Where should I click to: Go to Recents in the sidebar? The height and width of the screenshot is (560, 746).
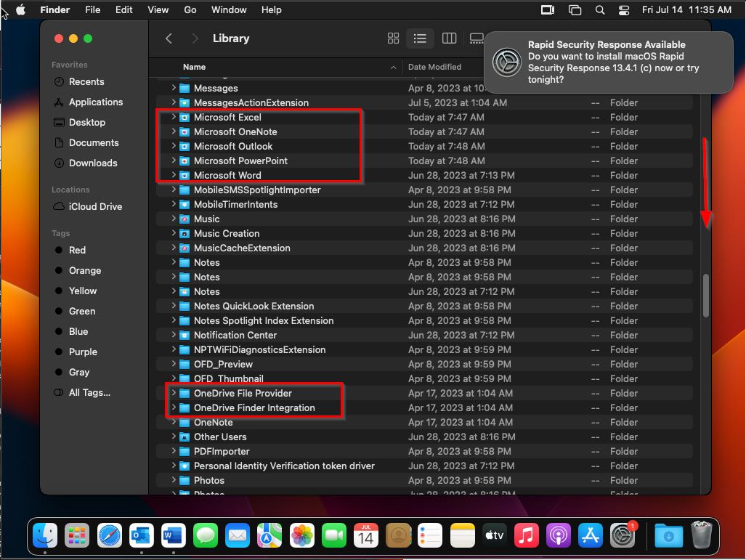click(x=86, y=82)
